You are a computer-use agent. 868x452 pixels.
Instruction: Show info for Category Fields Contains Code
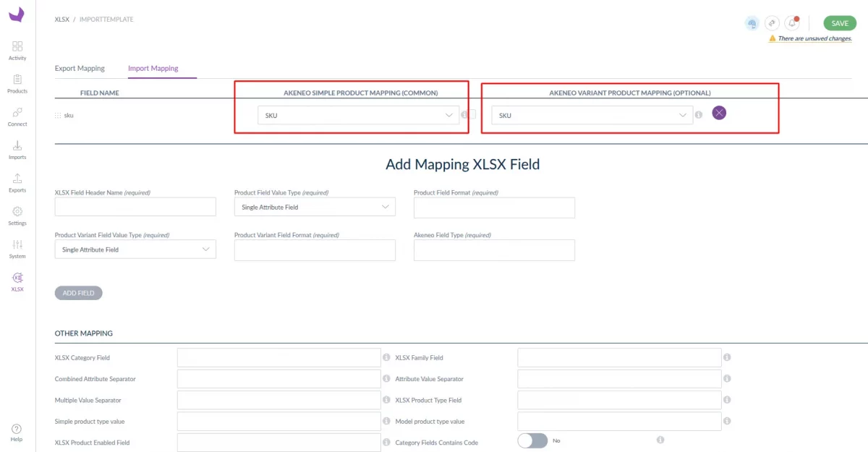660,440
